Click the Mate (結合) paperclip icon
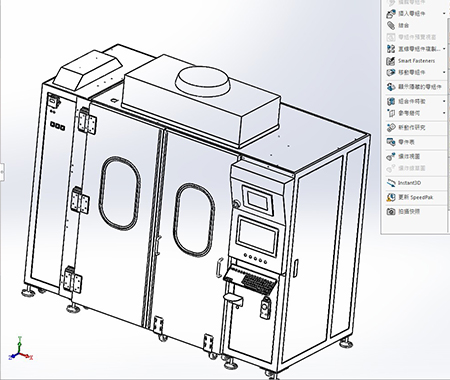450x380 pixels. 391,25
